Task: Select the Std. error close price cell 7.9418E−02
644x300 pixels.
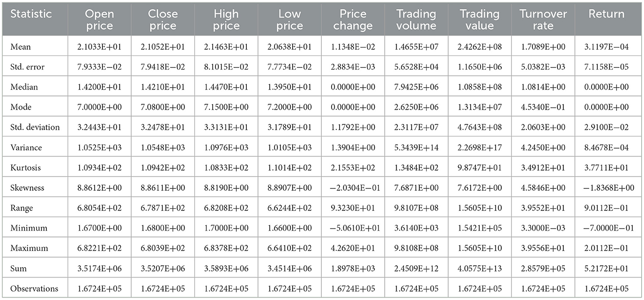Action: (163, 67)
